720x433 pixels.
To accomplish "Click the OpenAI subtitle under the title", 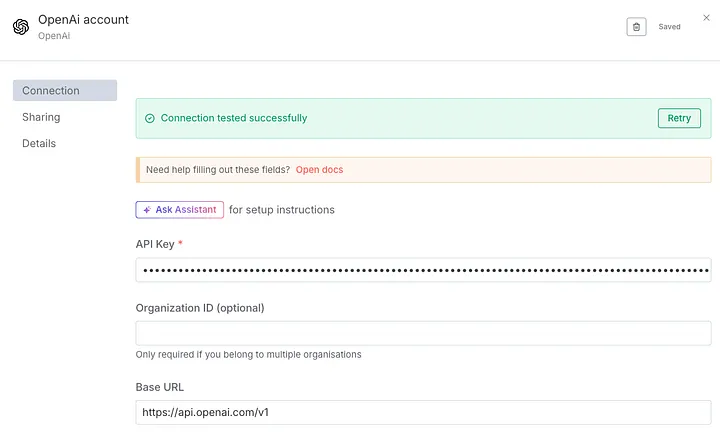I will click(55, 36).
